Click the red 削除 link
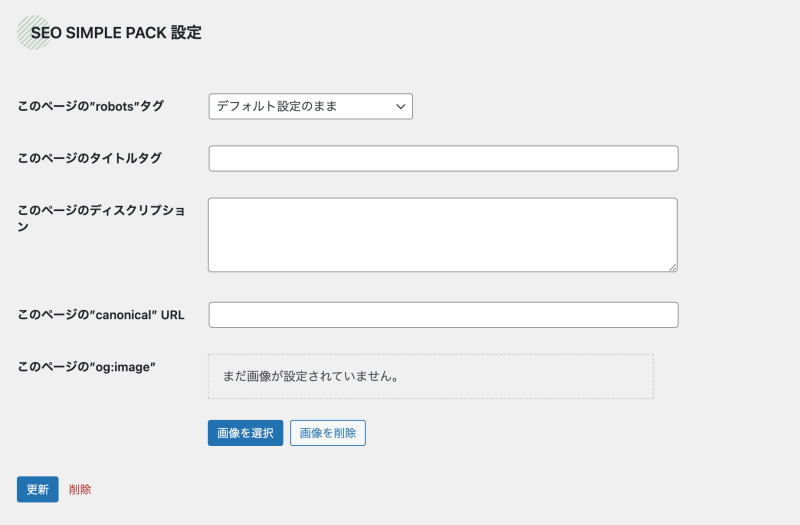The image size is (800, 525). pyautogui.click(x=80, y=489)
